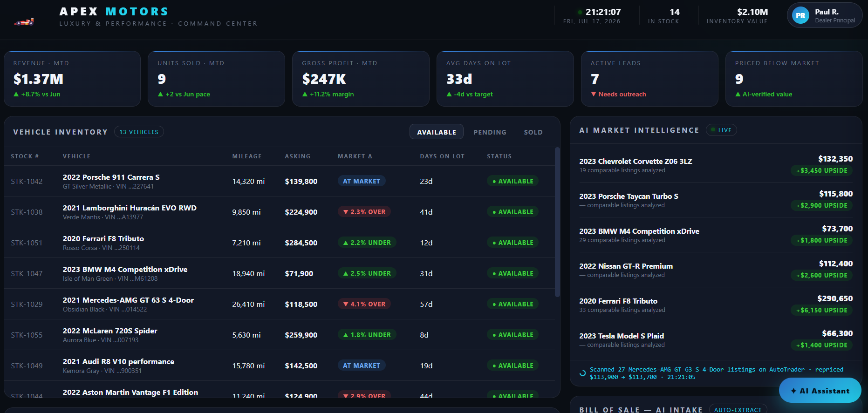Image resolution: width=868 pixels, height=413 pixels.
Task: Open 2023 Porsche Taycan Turbo S insight
Action: point(716,200)
